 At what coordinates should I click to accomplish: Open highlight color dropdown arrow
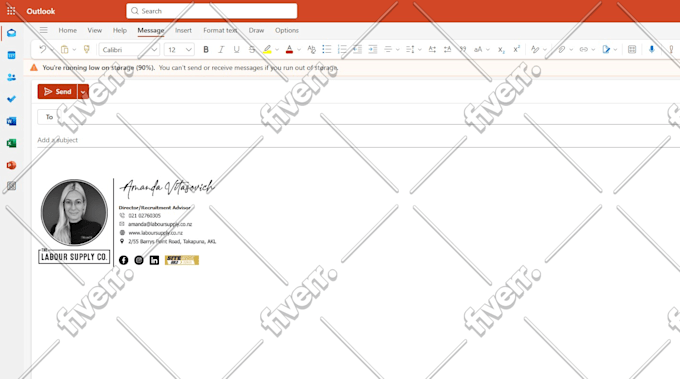[x=277, y=50]
